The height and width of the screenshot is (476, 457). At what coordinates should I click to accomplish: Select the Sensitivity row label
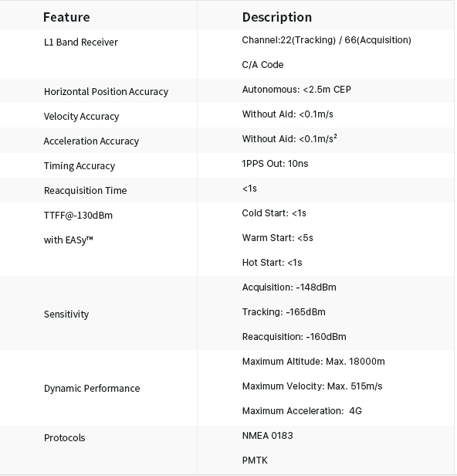(66, 314)
